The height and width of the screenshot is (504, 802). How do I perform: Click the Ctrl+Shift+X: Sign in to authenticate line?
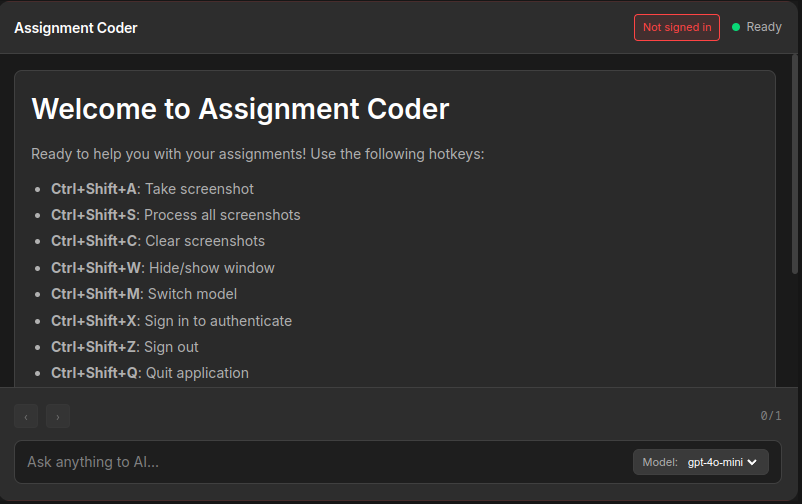[x=171, y=321]
